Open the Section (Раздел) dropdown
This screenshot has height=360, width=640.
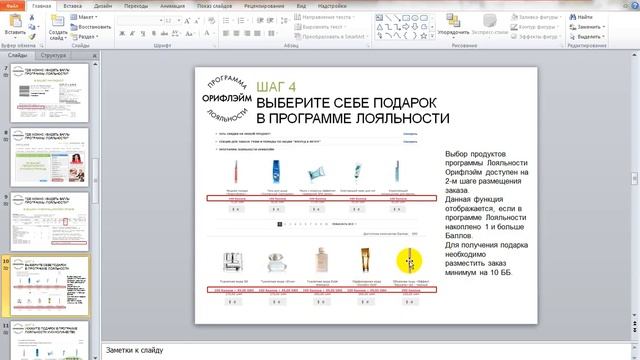click(x=84, y=37)
